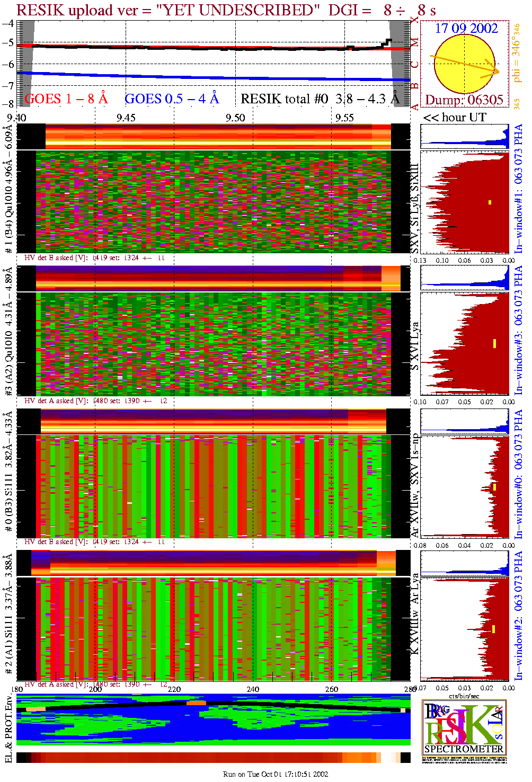
Task: Click the orange arrow across the solar disk
Action: point(465,63)
